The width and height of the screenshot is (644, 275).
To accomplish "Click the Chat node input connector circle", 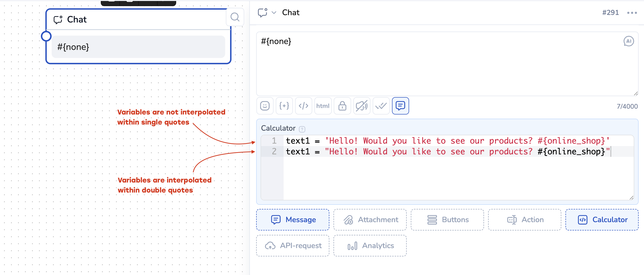I will (46, 36).
